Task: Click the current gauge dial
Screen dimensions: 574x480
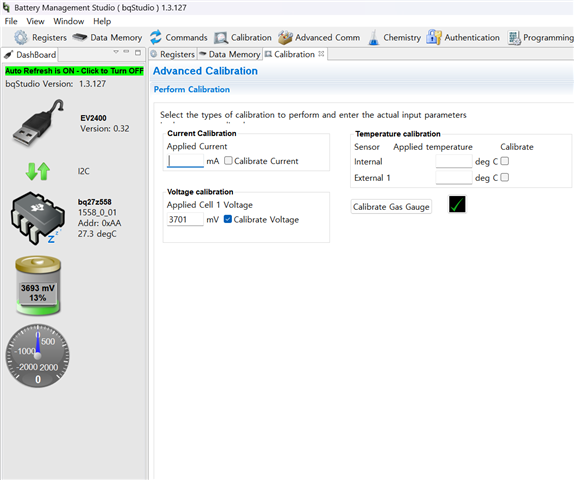Action: [x=38, y=356]
